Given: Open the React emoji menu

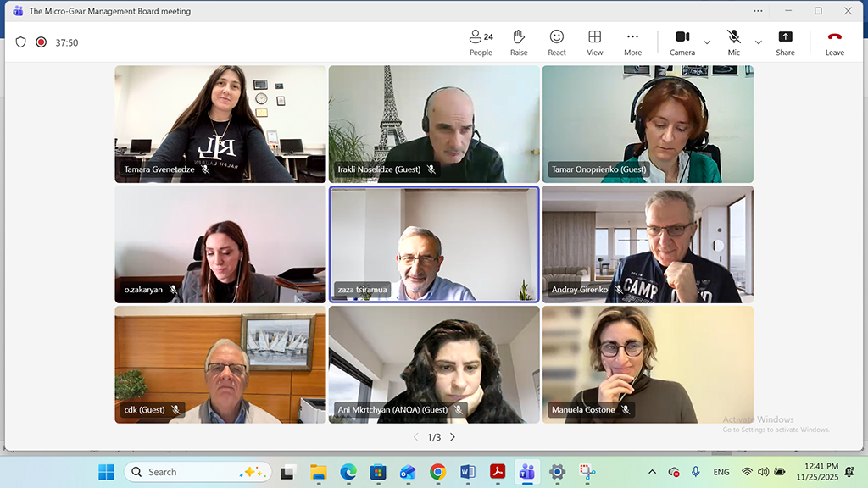Looking at the screenshot, I should click(557, 42).
